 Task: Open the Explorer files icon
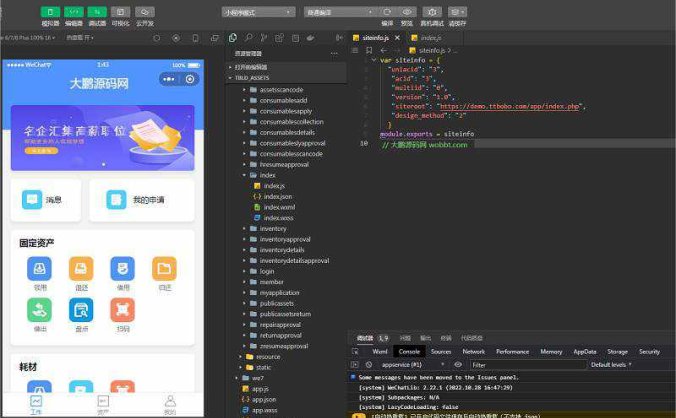(233, 38)
